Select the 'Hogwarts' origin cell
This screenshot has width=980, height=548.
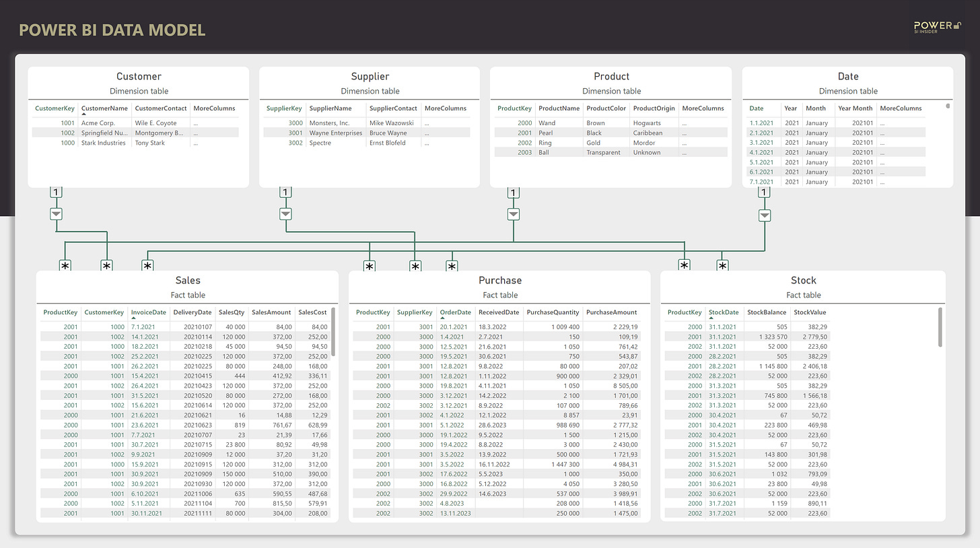647,123
